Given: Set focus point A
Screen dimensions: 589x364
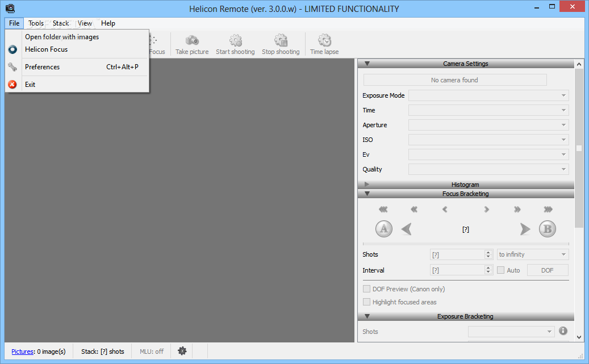Looking at the screenshot, I should point(383,229).
